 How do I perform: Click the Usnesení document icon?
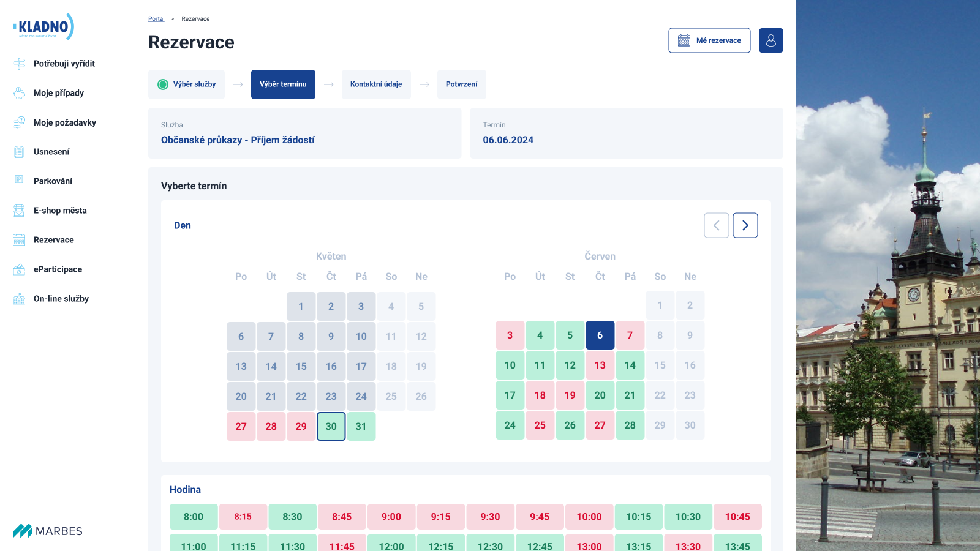(x=19, y=152)
